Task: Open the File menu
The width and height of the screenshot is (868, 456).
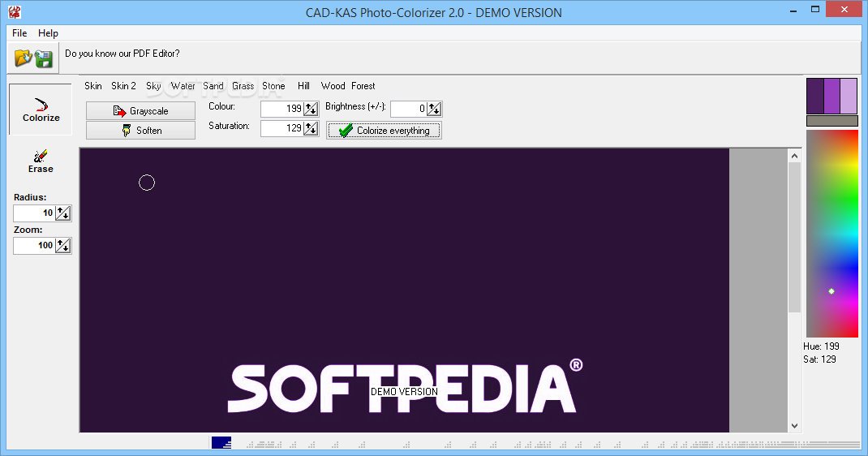Action: (19, 33)
